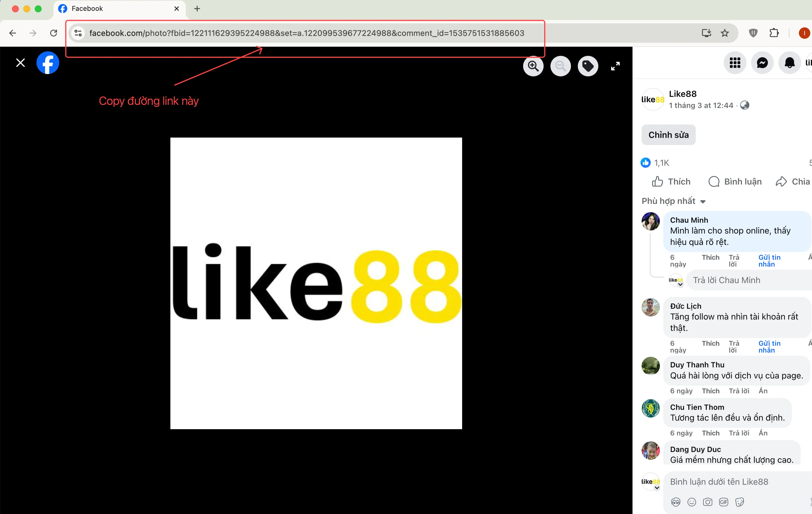This screenshot has width=812, height=514.
Task: Click Trả lời under Duy Thanh Thu's comment
Action: click(739, 391)
